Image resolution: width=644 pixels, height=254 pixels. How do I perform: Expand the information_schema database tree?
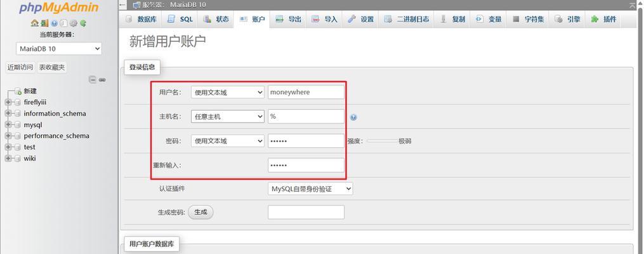click(8, 114)
